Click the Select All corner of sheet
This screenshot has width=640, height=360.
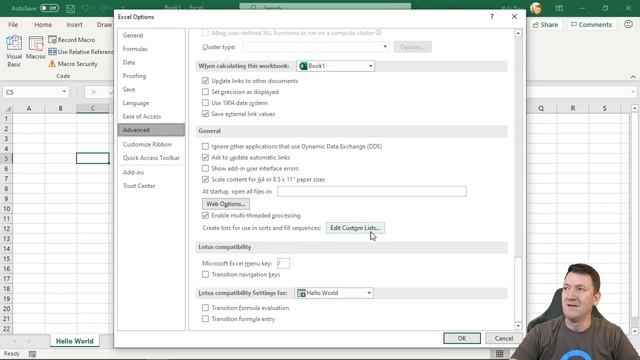[7, 109]
